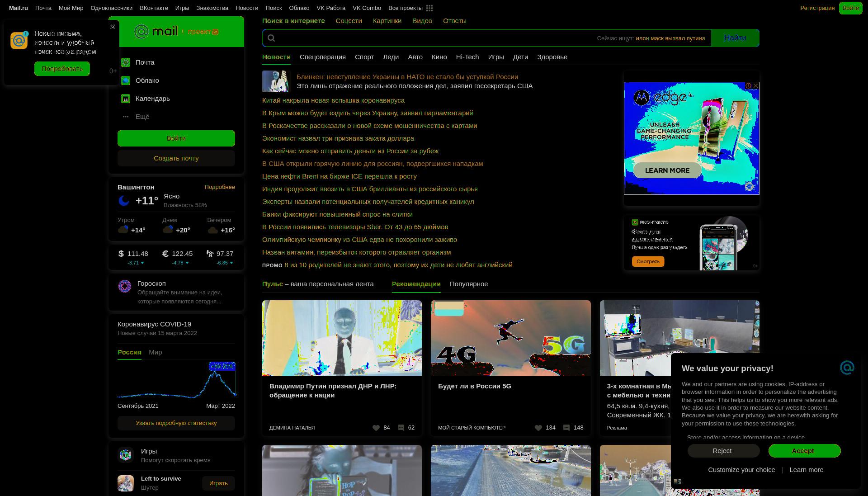The width and height of the screenshot is (868, 496).
Task: Open Почта mail icon in sidebar
Action: click(126, 62)
